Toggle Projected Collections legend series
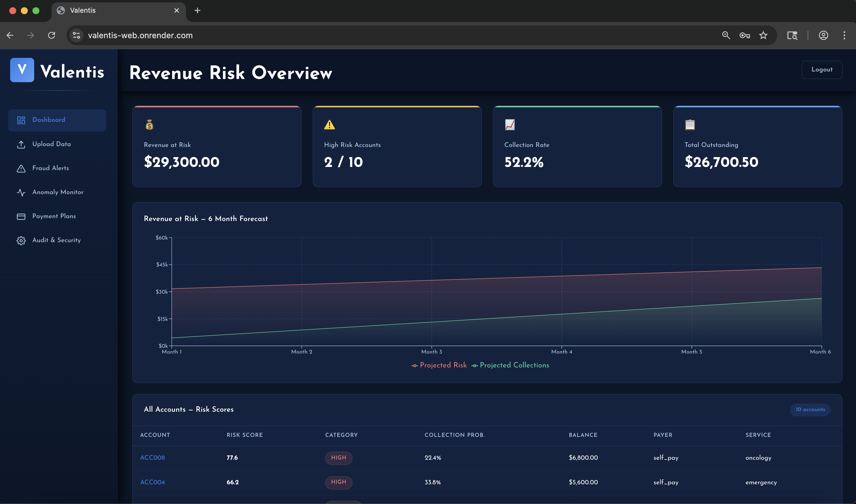 (511, 365)
